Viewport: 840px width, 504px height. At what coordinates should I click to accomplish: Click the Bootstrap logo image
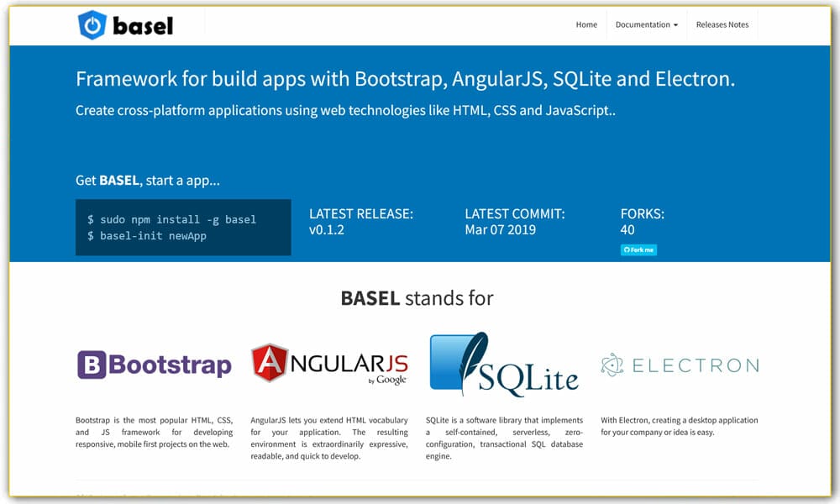154,365
